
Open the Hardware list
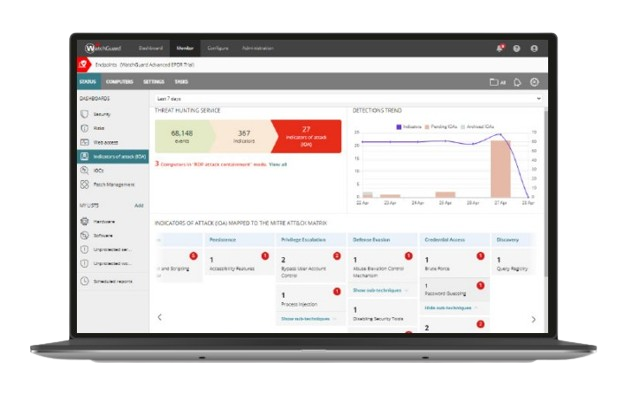(104, 222)
